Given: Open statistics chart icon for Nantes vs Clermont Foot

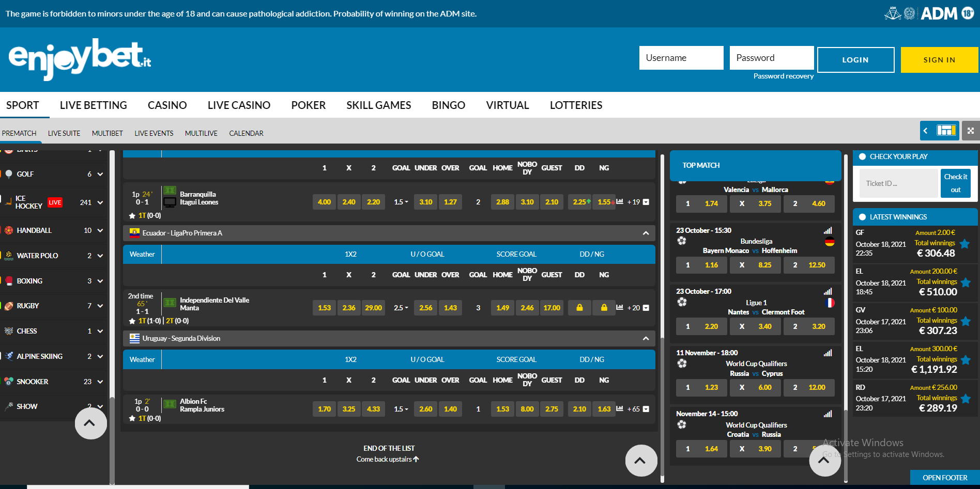Looking at the screenshot, I should 828,291.
